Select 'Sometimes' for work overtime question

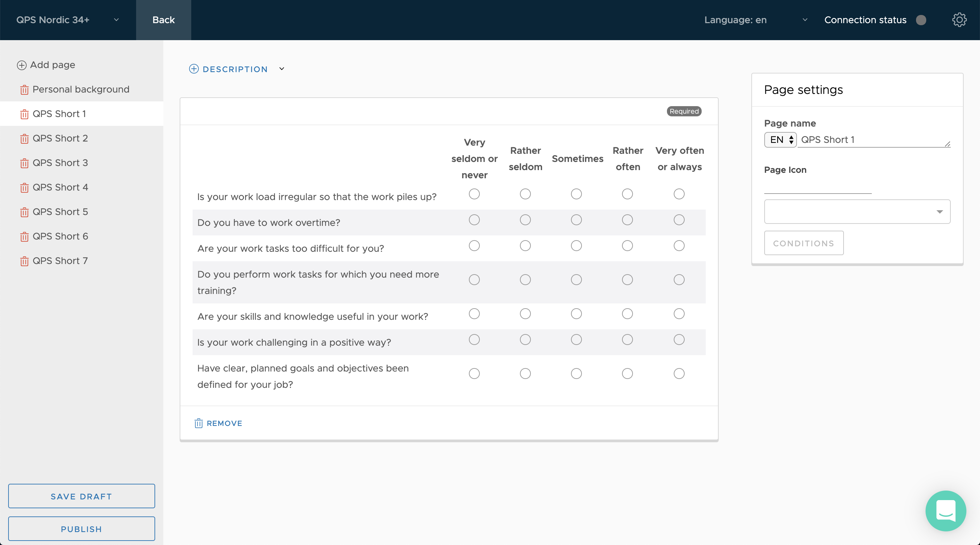[576, 220]
